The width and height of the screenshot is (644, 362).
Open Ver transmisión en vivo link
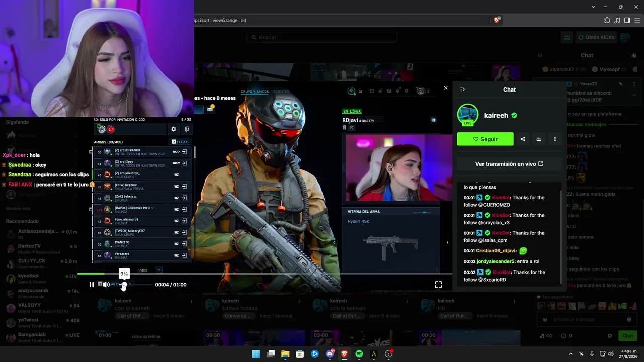509,164
